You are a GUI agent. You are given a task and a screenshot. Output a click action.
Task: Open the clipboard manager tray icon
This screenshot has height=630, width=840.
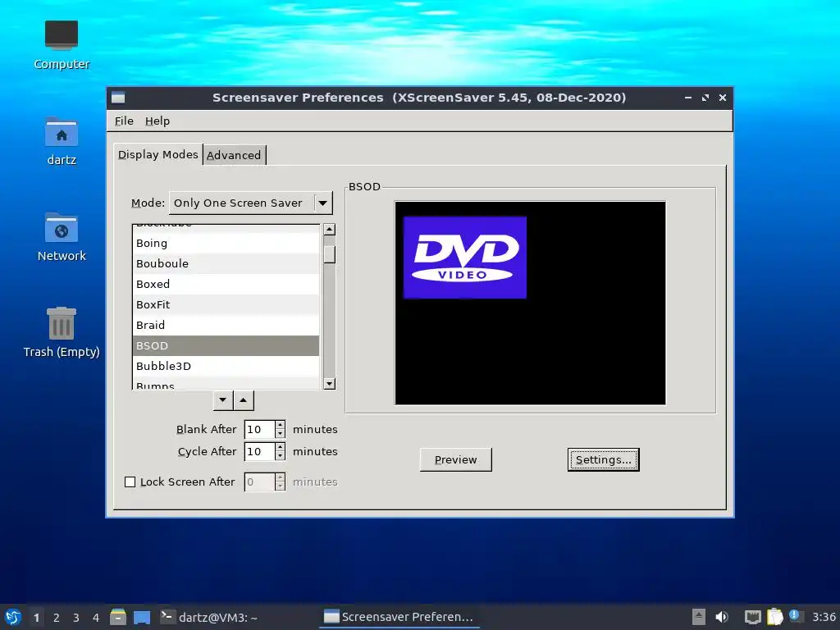774,617
